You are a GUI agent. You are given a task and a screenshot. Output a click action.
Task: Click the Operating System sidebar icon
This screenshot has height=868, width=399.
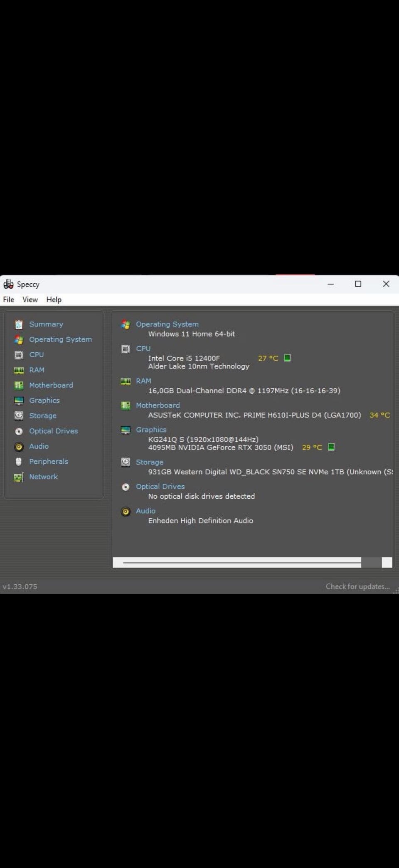pos(19,340)
